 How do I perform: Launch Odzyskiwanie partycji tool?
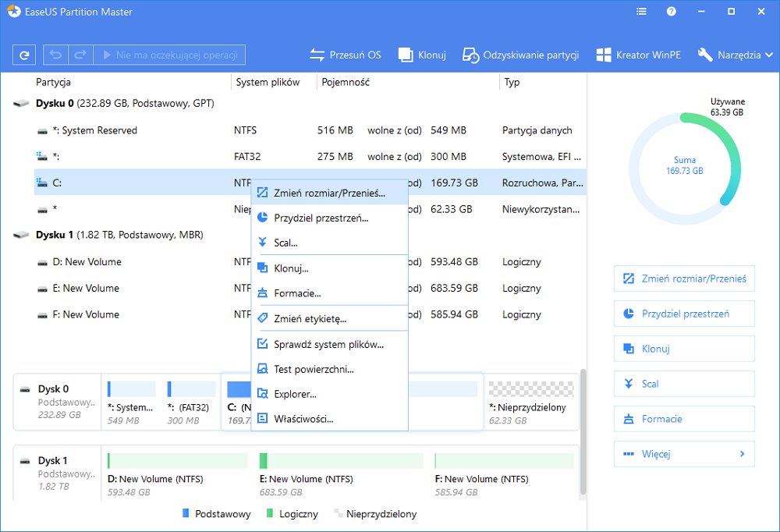[x=521, y=55]
